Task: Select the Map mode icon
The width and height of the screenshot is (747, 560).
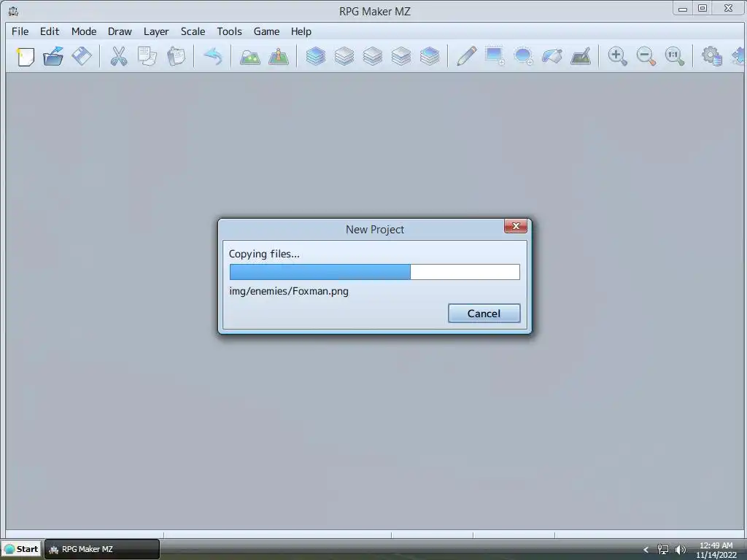Action: tap(249, 57)
